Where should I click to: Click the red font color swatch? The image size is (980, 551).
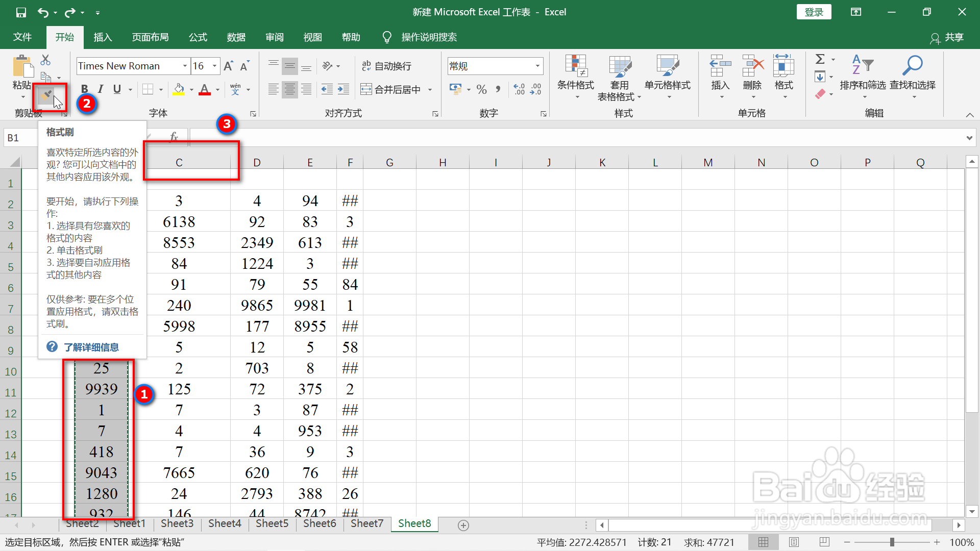205,90
